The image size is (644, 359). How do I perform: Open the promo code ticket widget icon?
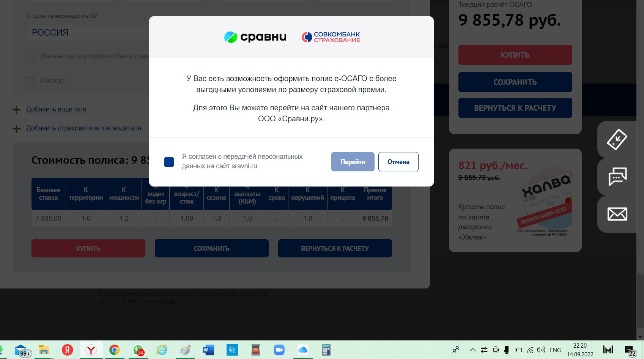(x=617, y=140)
